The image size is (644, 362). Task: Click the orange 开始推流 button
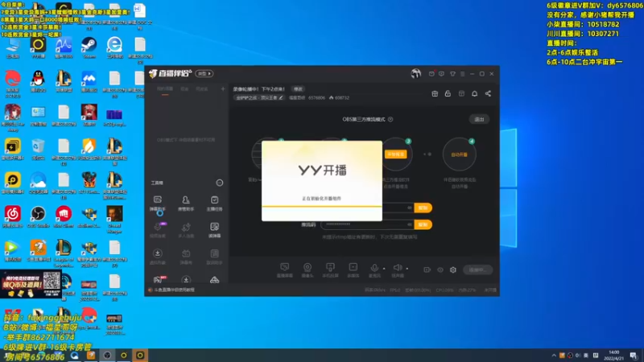(x=395, y=154)
